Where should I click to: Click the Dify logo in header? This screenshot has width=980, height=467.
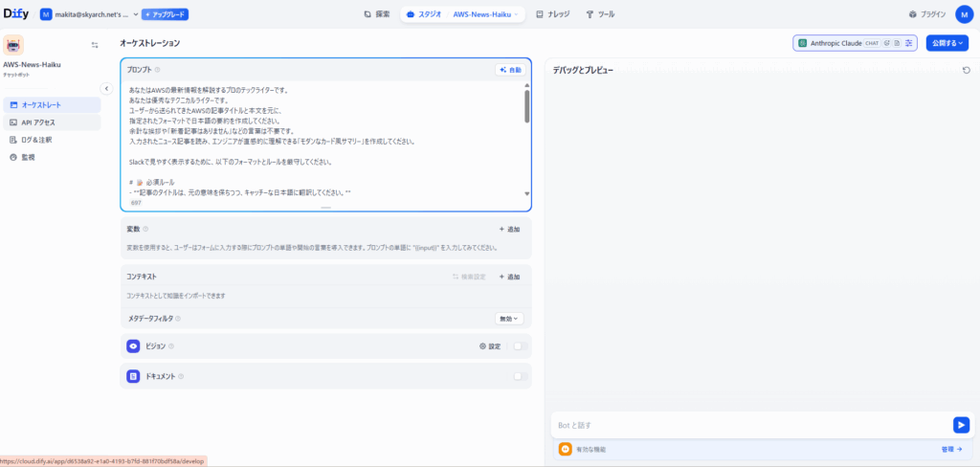pyautogui.click(x=17, y=14)
